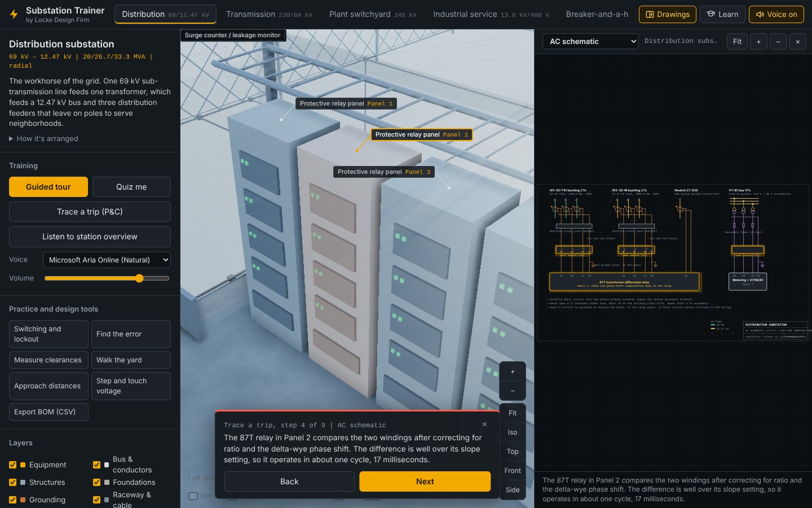Toggle the Bus & conductors layer checkbox

point(96,465)
